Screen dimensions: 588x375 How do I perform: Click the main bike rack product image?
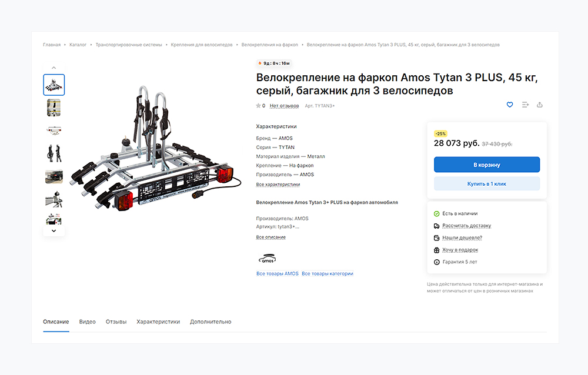point(156,148)
